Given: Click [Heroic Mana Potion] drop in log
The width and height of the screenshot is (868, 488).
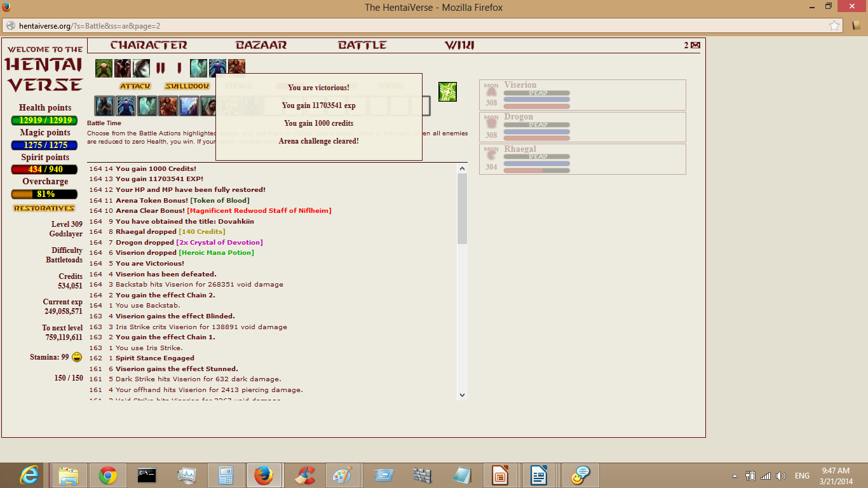Looking at the screenshot, I should 216,253.
